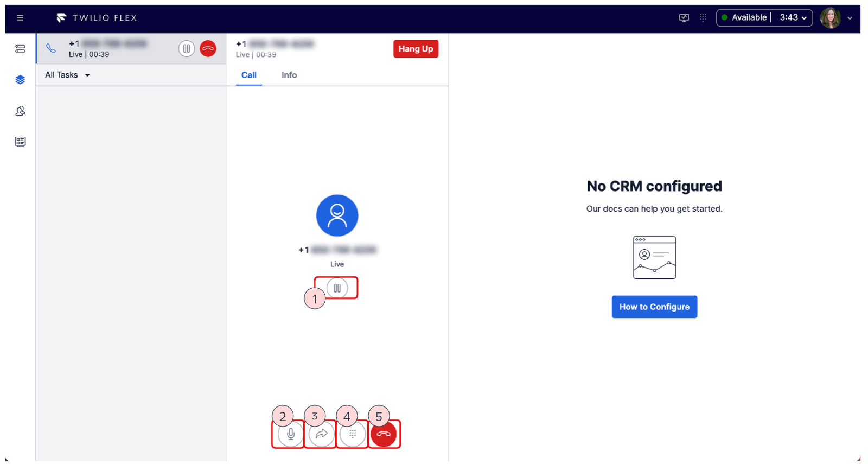
Task: Open the Available status dropdown
Action: click(764, 18)
